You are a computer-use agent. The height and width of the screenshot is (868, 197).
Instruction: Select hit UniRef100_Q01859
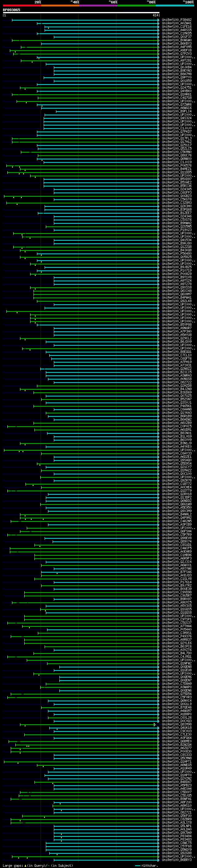pyautogui.click(x=177, y=81)
